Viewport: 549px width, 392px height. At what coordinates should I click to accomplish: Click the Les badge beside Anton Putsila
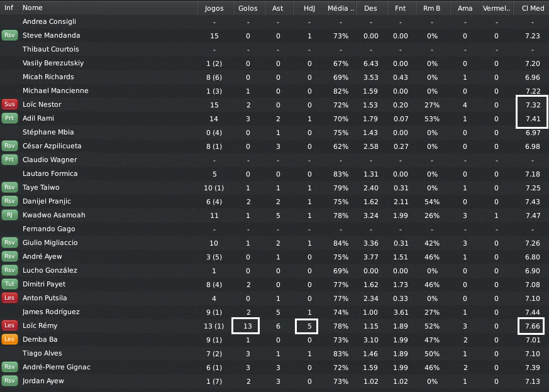click(x=9, y=298)
